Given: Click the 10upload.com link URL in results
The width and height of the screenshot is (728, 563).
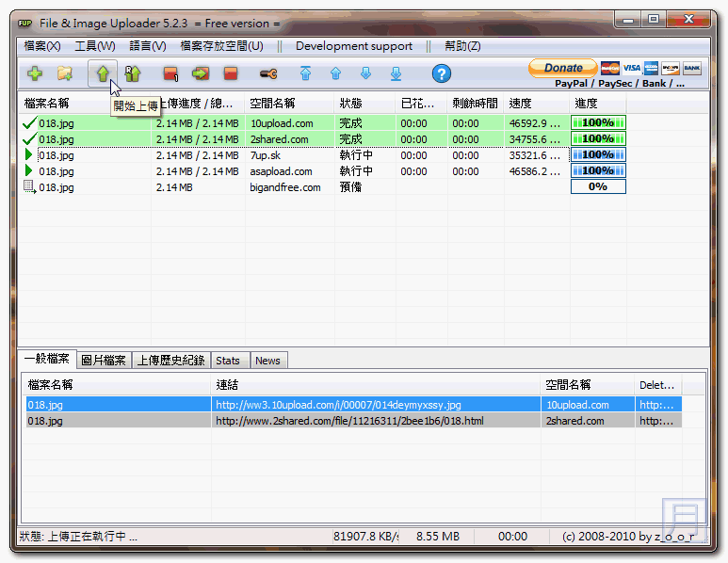Looking at the screenshot, I should pos(338,405).
